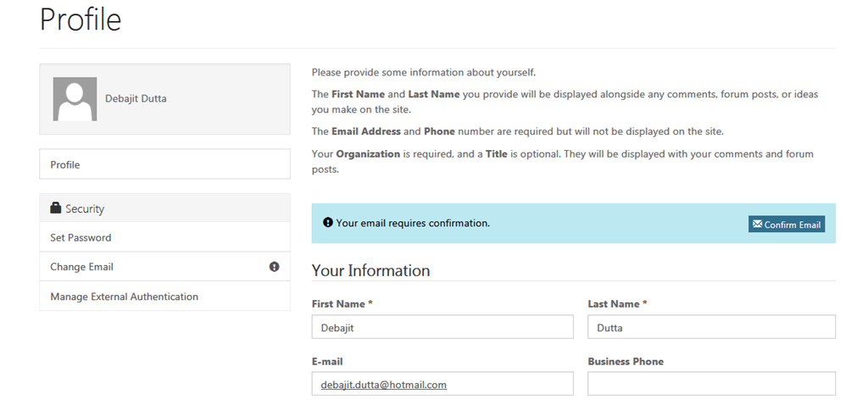Open the Profile menu item
The height and width of the screenshot is (405, 868).
(65, 164)
